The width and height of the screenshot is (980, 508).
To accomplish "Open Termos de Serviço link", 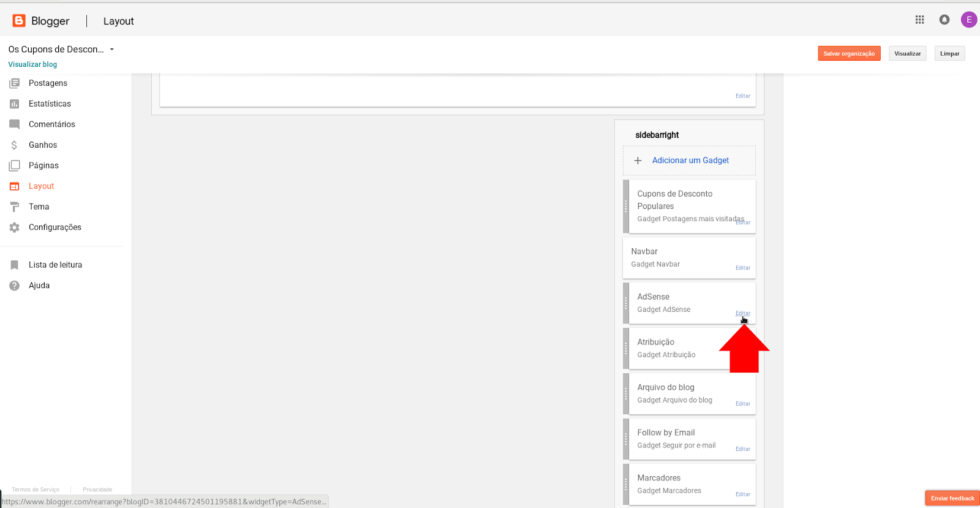I will pos(36,490).
